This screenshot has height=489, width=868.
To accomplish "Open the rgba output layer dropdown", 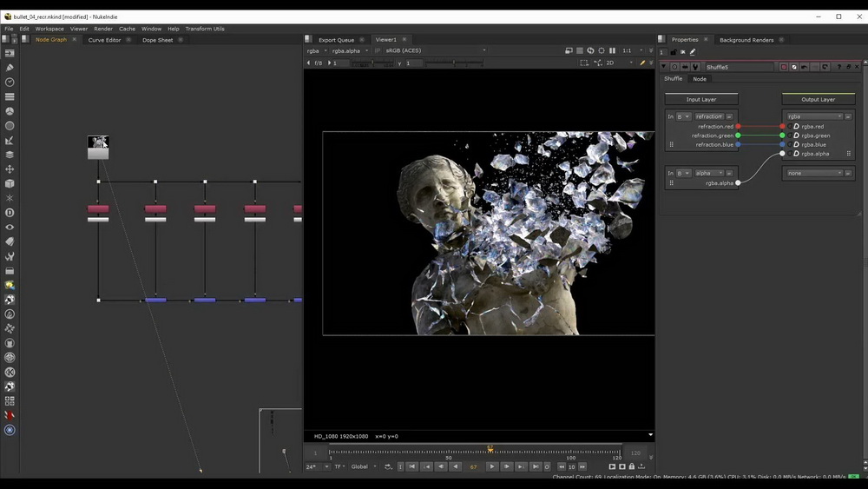I will pyautogui.click(x=815, y=116).
